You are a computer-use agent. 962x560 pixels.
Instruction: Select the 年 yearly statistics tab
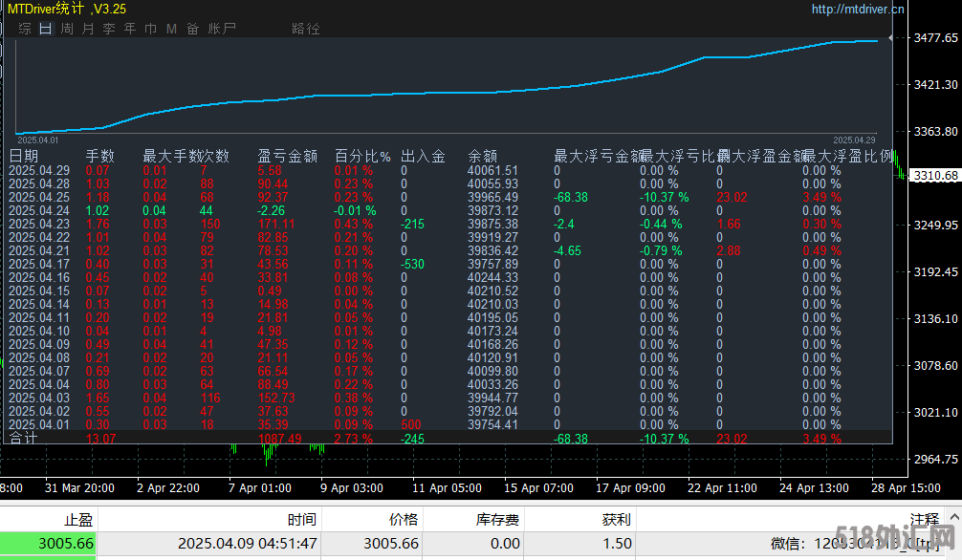click(x=130, y=29)
